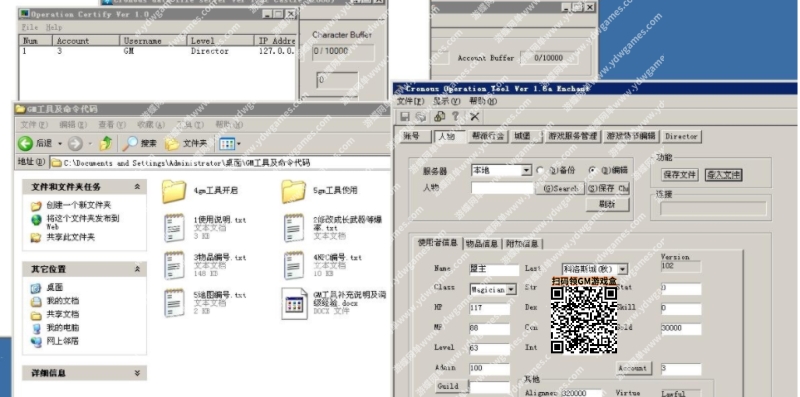Open 文件(F) menu in Operation Tool
Image resolution: width=800 pixels, height=397 pixels.
[x=411, y=101]
